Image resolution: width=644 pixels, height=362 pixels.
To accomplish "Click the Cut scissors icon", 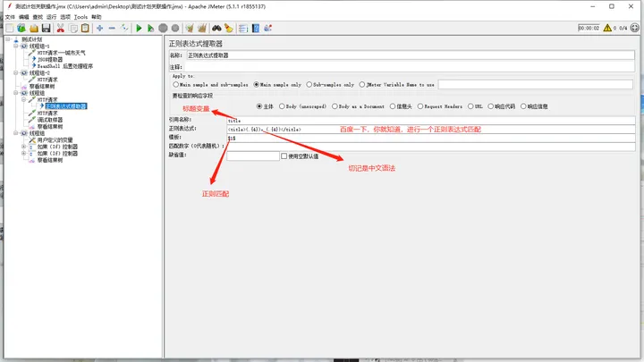I will point(61,28).
